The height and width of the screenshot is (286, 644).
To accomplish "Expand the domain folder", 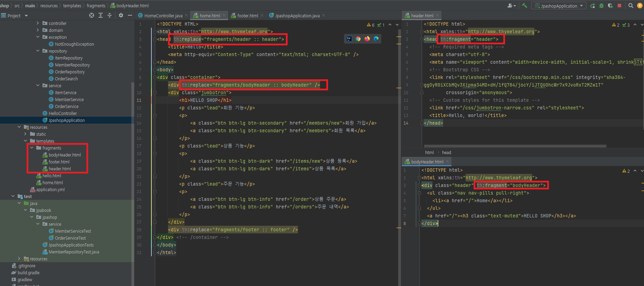I will 38,30.
